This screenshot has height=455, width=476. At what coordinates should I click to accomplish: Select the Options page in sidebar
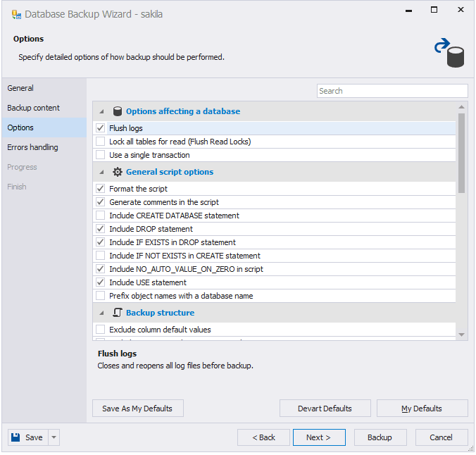pos(44,127)
